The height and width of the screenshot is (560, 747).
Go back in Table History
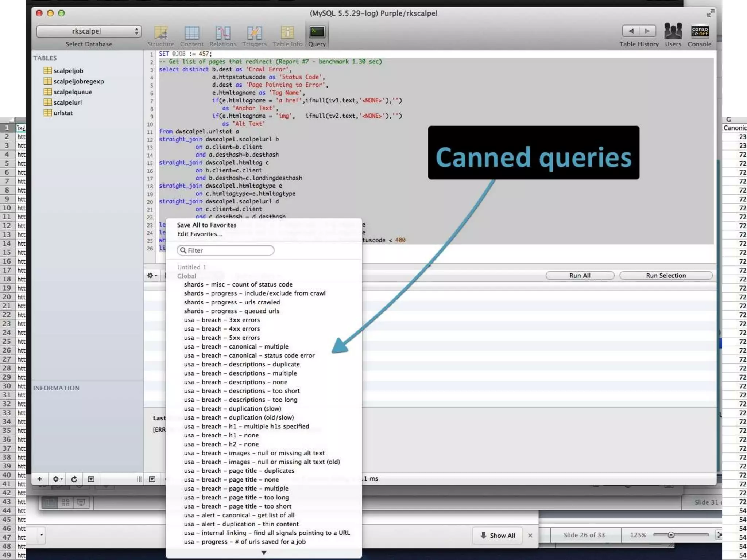tap(631, 31)
